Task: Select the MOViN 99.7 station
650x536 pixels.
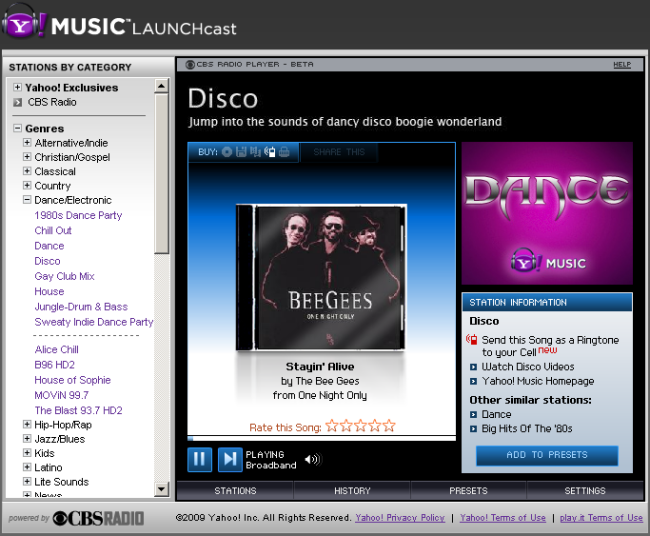Action: pos(61,395)
